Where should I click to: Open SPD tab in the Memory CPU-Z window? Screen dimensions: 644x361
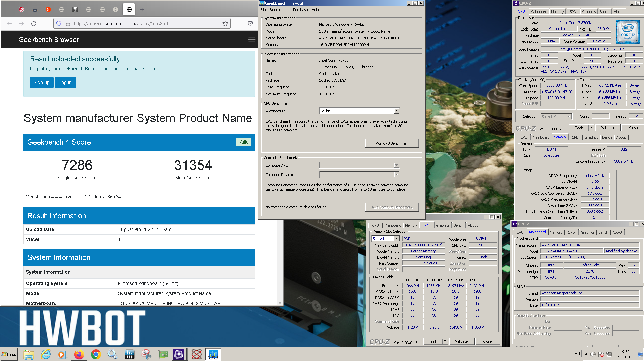tap(575, 137)
